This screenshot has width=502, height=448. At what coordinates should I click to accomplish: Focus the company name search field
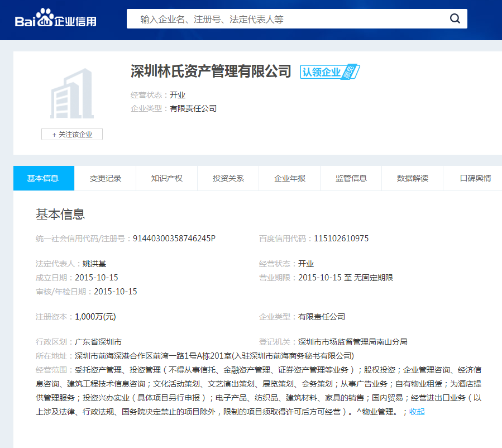[290, 19]
